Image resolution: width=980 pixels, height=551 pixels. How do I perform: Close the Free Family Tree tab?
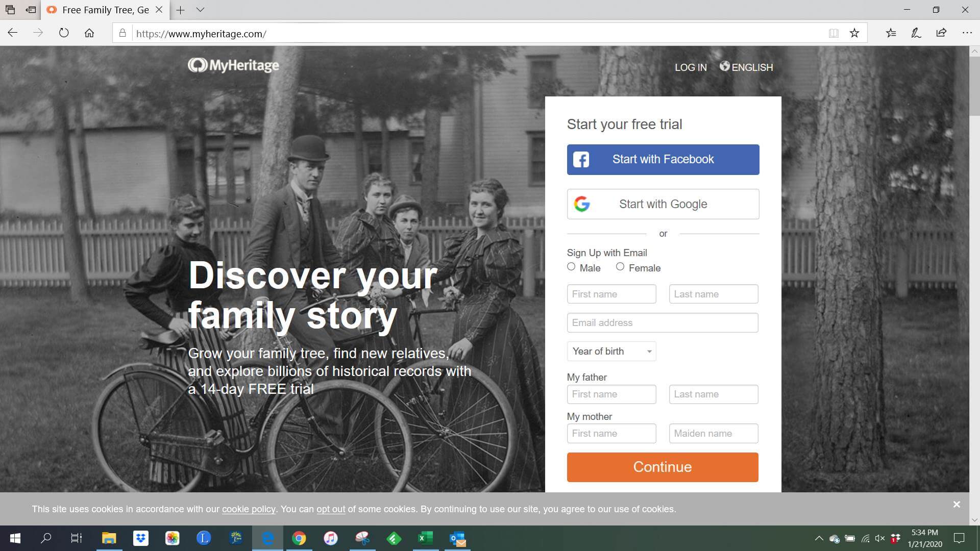[x=159, y=10]
